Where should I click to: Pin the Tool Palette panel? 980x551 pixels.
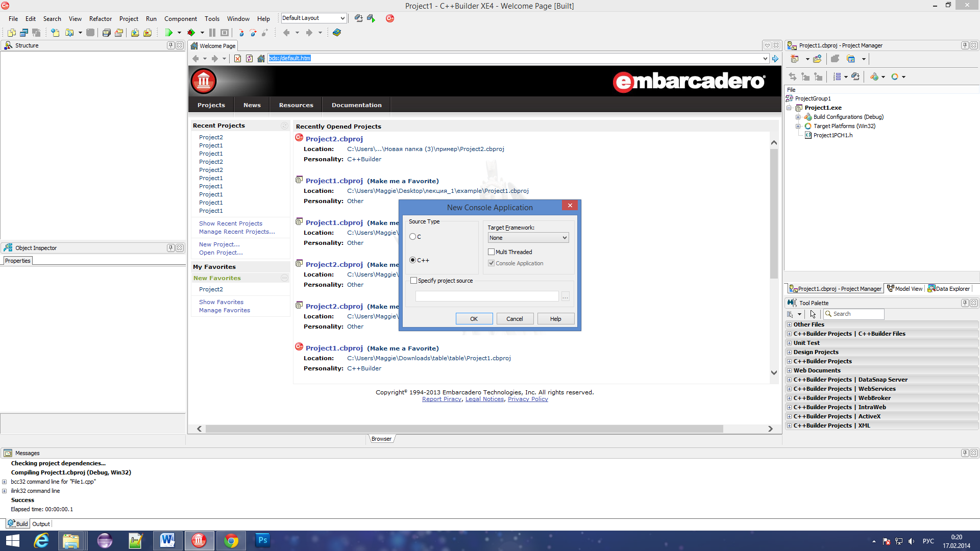[x=965, y=303]
